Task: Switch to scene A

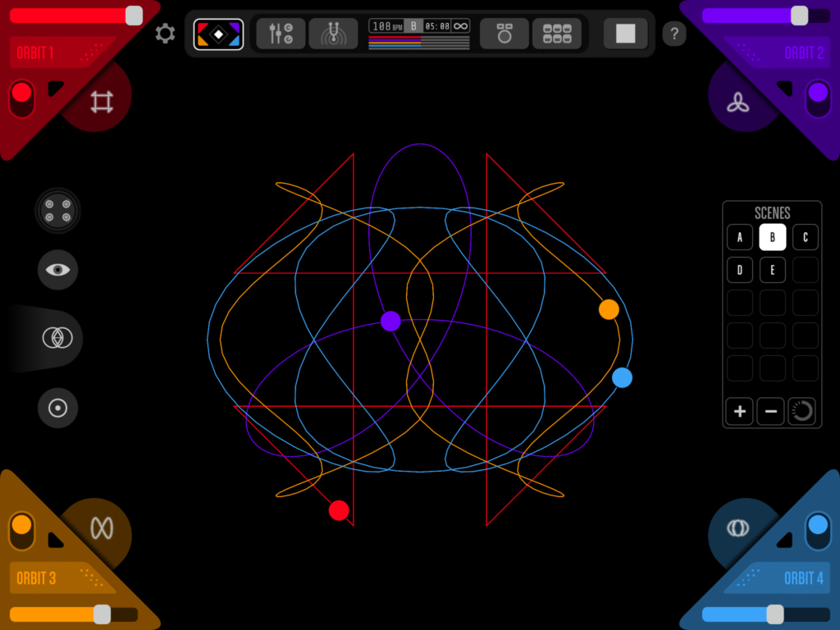Action: [740, 238]
